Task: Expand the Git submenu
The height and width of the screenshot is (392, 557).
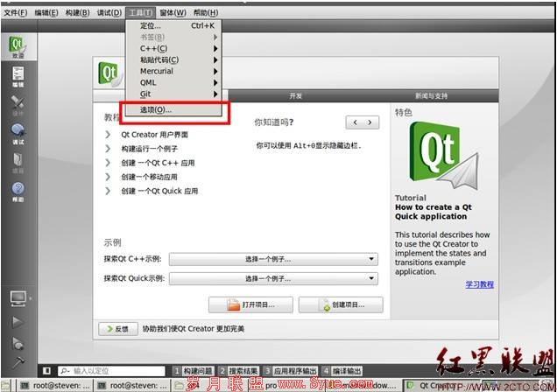Action: (x=173, y=94)
